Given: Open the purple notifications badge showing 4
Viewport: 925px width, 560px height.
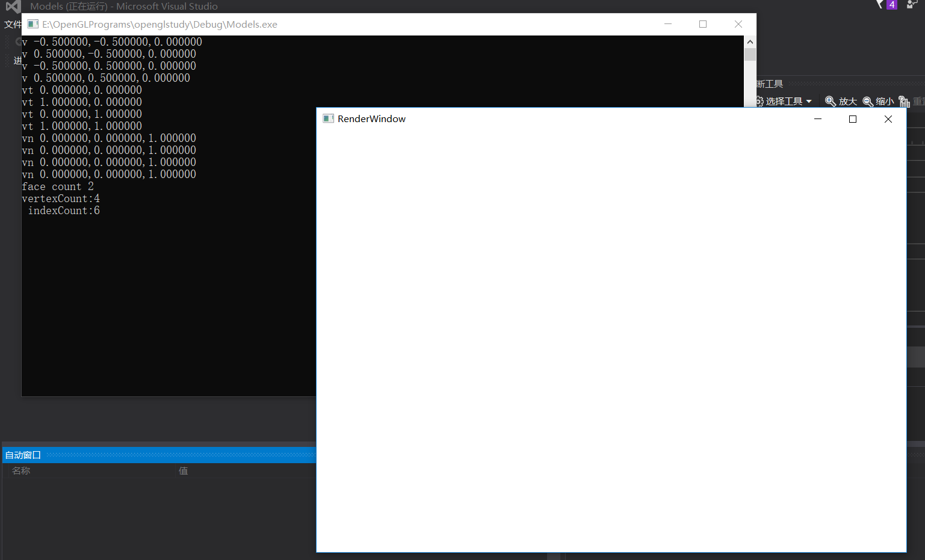Looking at the screenshot, I should click(x=892, y=5).
